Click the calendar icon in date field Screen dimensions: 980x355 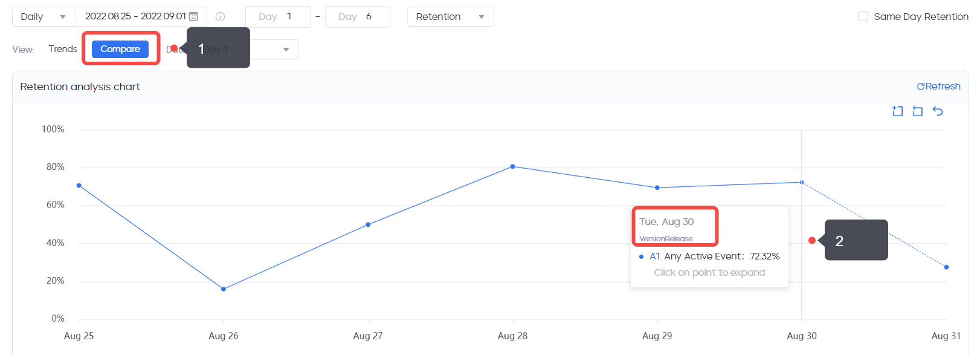tap(193, 16)
